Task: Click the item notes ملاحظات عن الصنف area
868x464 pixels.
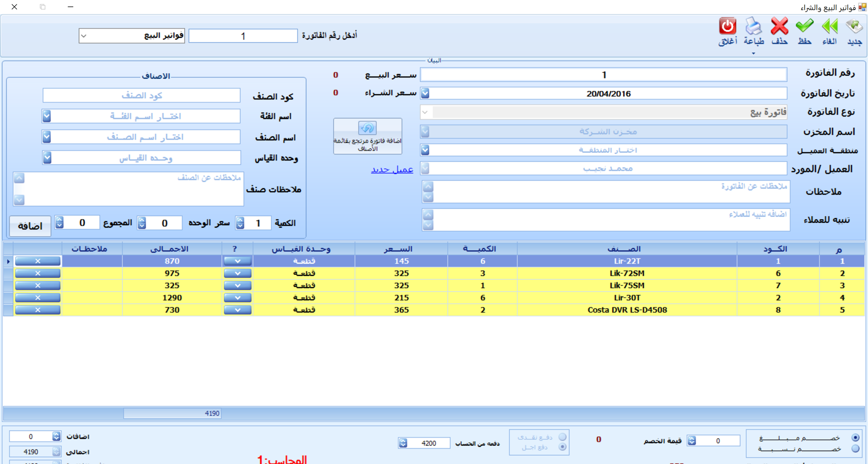Action: 128,189
